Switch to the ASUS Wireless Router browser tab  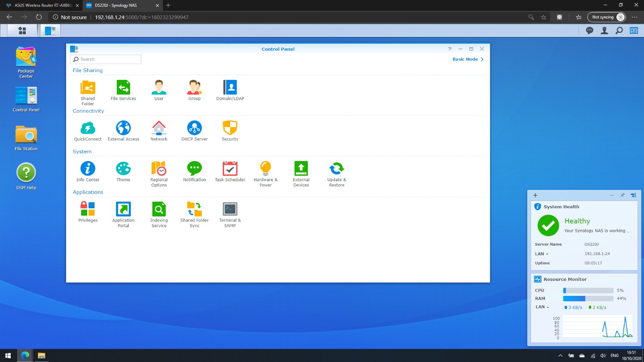point(40,5)
